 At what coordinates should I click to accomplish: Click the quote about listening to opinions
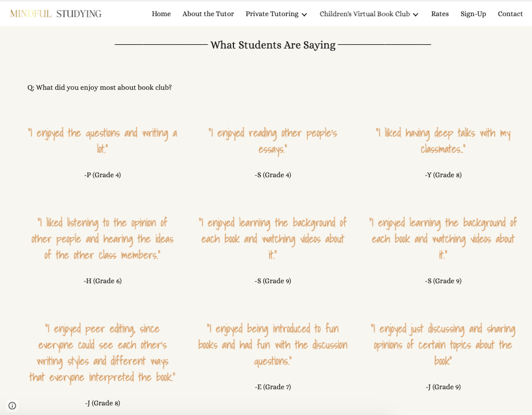pos(102,239)
